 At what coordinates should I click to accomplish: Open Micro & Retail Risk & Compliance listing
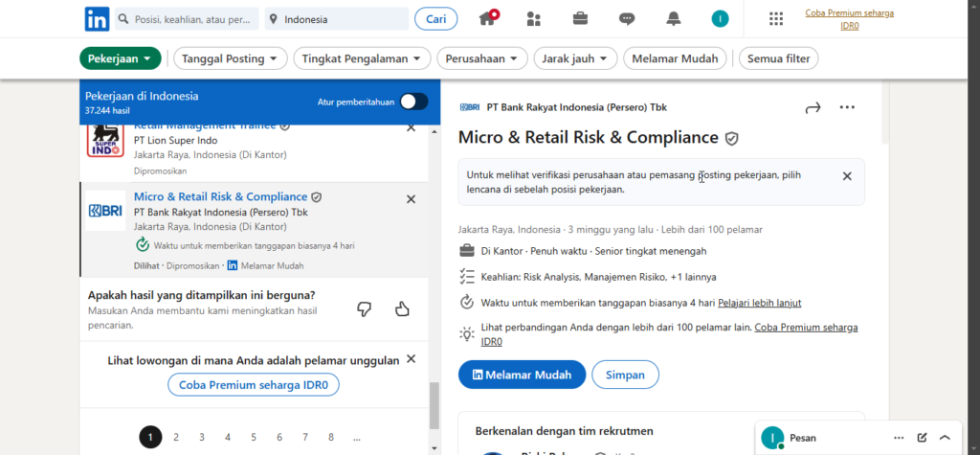coord(221,197)
